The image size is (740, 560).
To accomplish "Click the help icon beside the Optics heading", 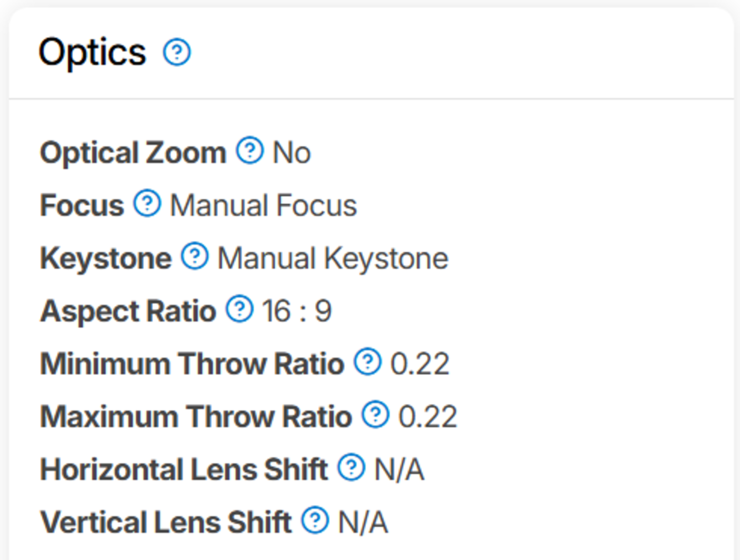I will [x=177, y=52].
